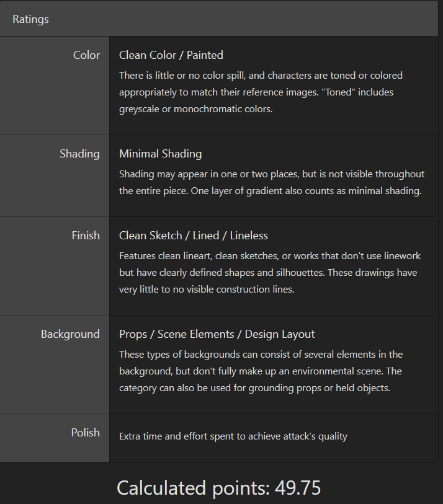The width and height of the screenshot is (443, 504).
Task: Click the extra time and effort text
Action: (x=233, y=436)
